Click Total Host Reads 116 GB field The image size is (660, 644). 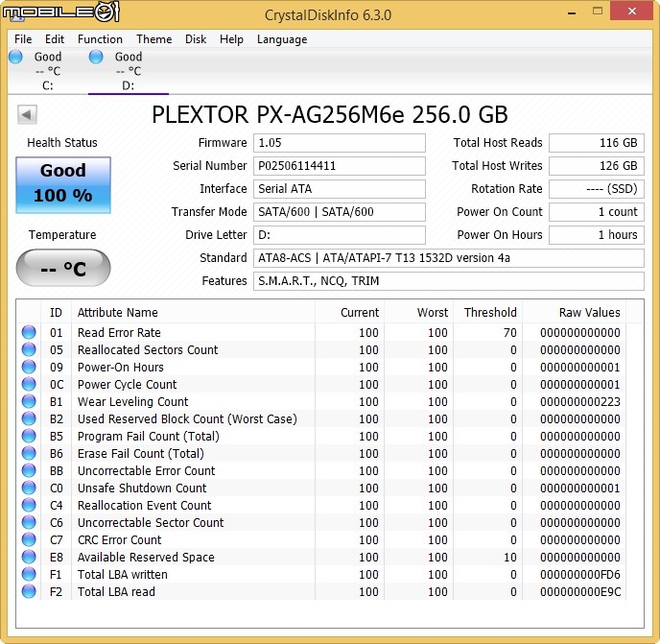click(597, 143)
